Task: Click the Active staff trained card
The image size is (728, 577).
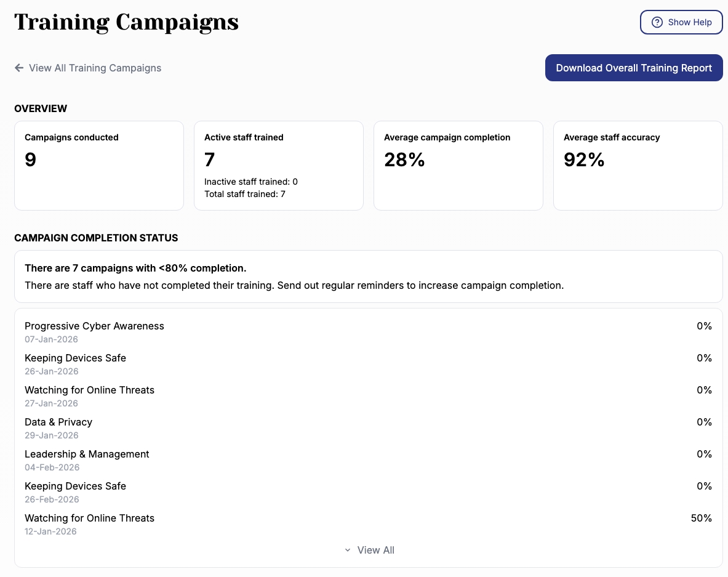Action: [279, 166]
